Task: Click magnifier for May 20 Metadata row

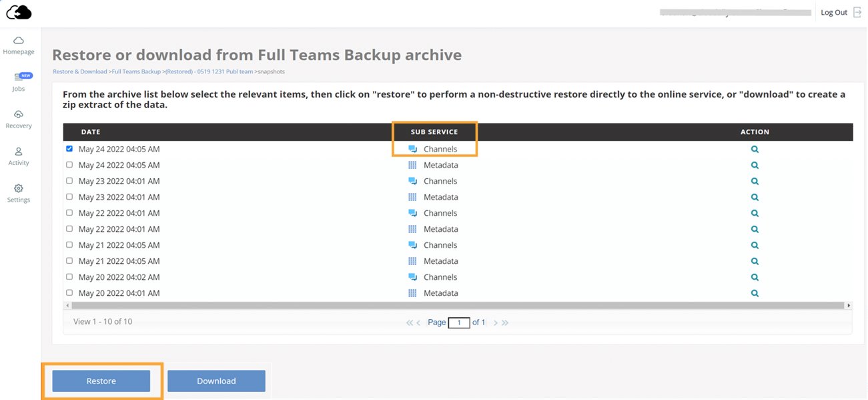Action: (755, 293)
